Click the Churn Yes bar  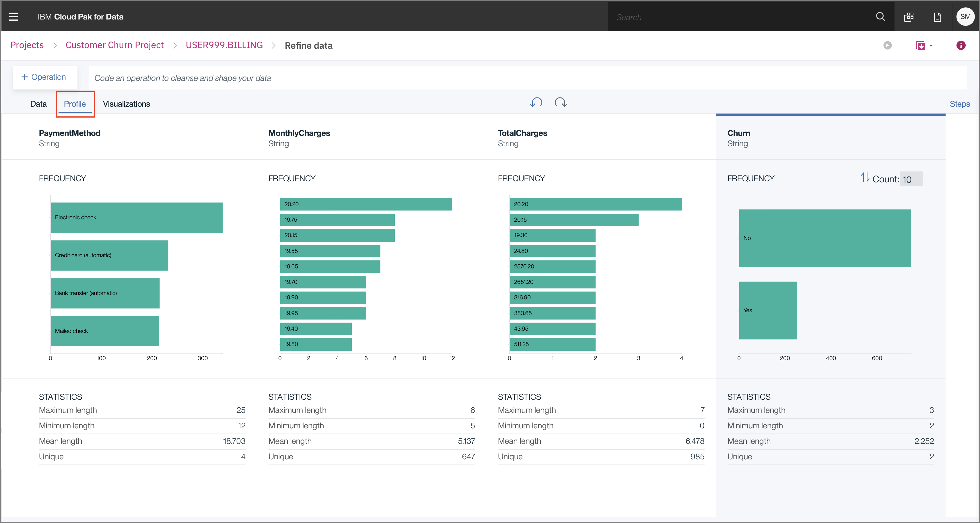click(x=768, y=310)
